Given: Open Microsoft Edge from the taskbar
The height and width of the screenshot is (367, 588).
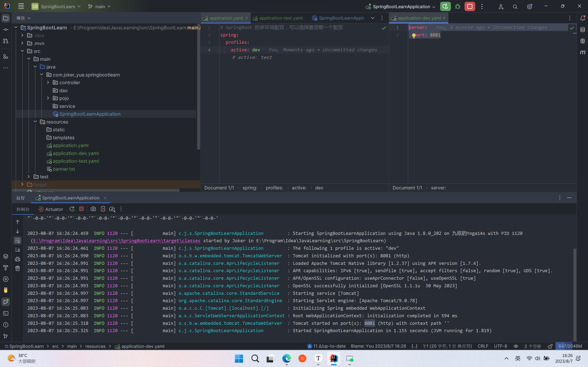Looking at the screenshot, I should (286, 358).
